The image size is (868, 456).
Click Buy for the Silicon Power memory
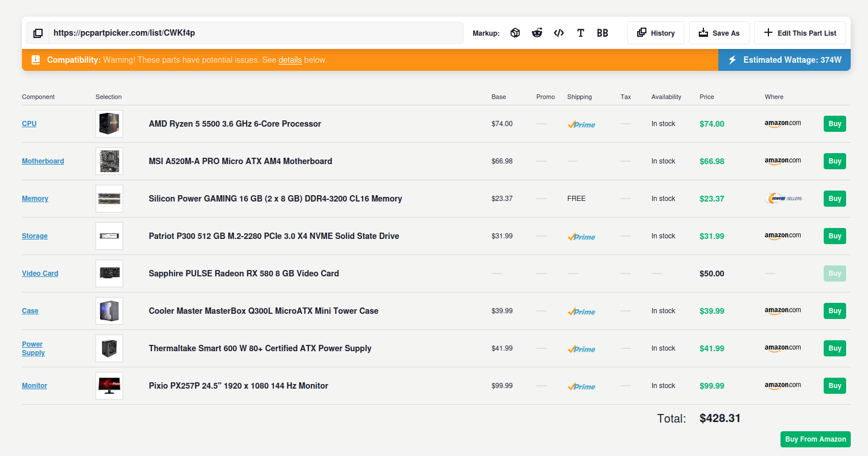(x=835, y=199)
